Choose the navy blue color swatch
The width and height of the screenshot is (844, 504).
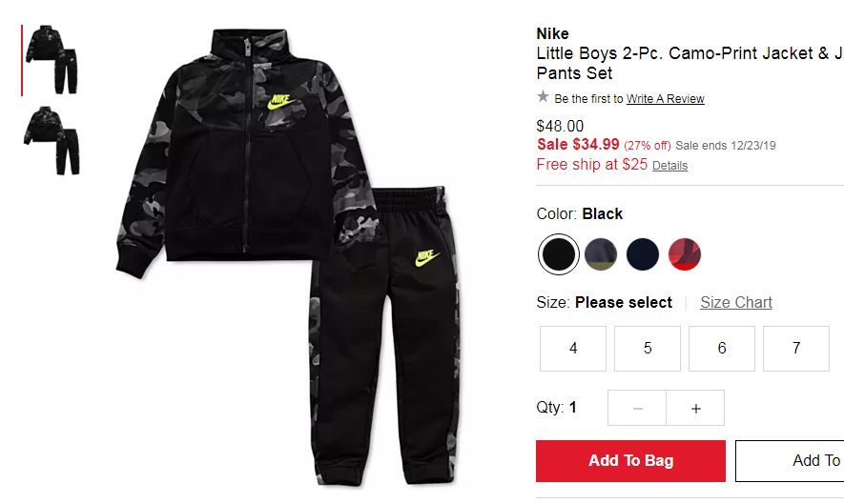coord(643,253)
